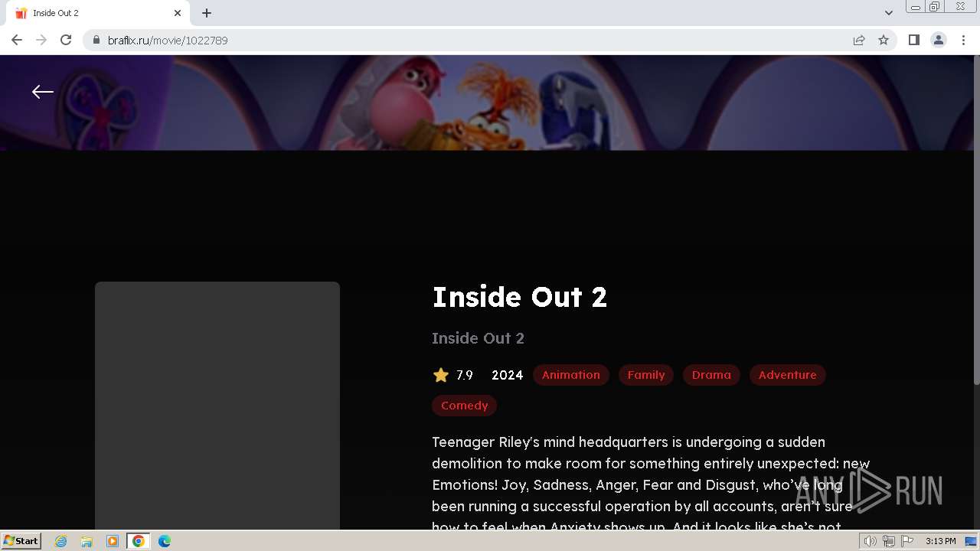The image size is (980, 551).
Task: View site information via the lock icon
Action: [96, 40]
